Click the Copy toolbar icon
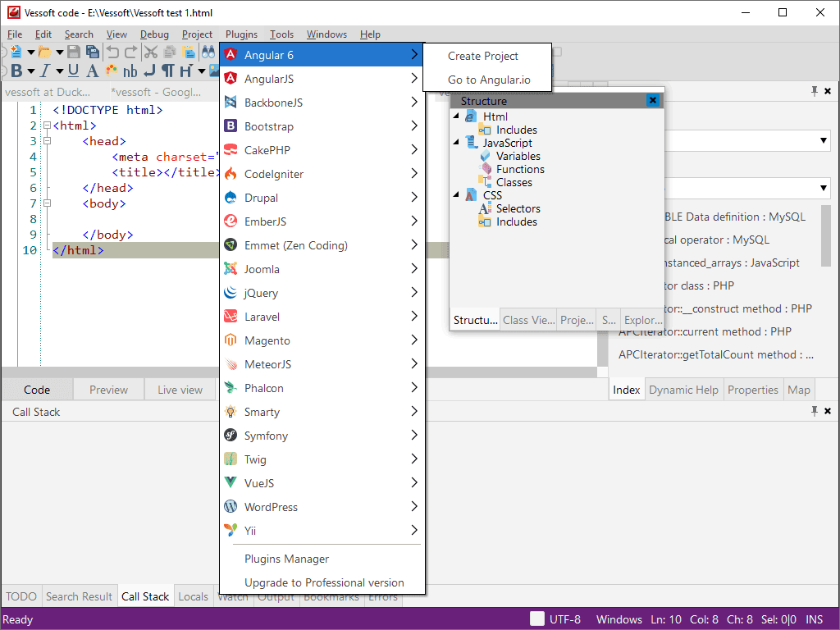The height and width of the screenshot is (630, 840). pos(170,52)
